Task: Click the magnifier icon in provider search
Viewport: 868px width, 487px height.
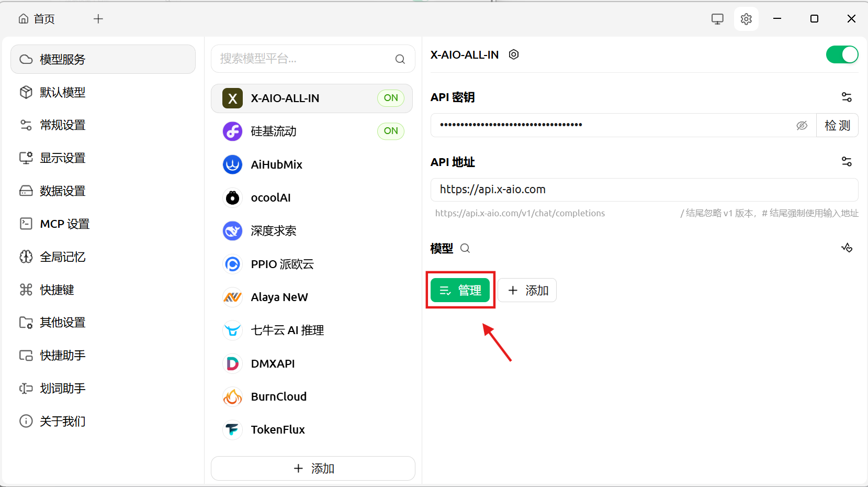Action: click(x=400, y=59)
